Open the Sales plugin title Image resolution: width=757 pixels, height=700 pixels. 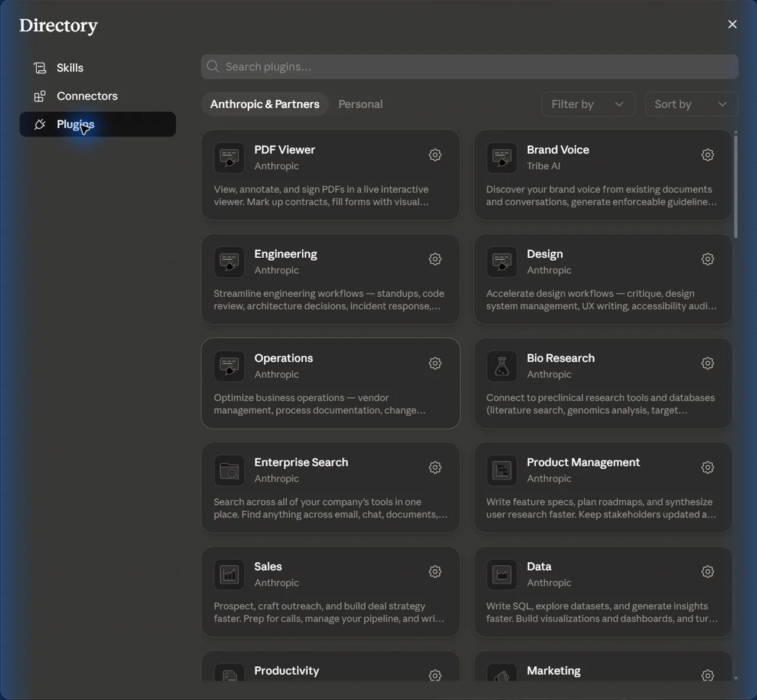pyautogui.click(x=268, y=566)
